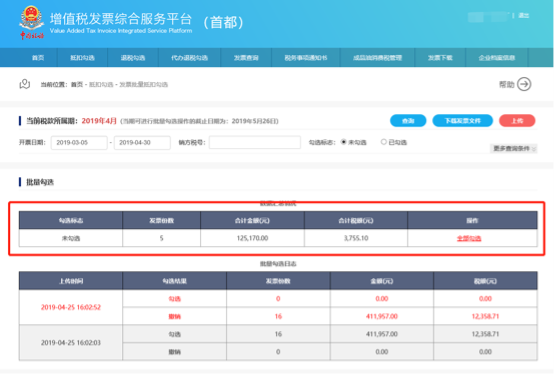Open the 退税勾选 navigation menu
Image resolution: width=554 pixels, height=374 pixels.
click(x=133, y=58)
